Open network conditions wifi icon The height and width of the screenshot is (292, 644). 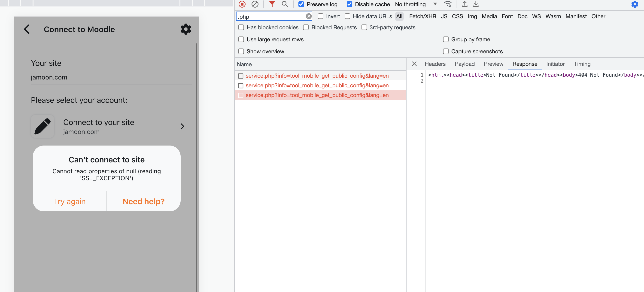pyautogui.click(x=448, y=4)
